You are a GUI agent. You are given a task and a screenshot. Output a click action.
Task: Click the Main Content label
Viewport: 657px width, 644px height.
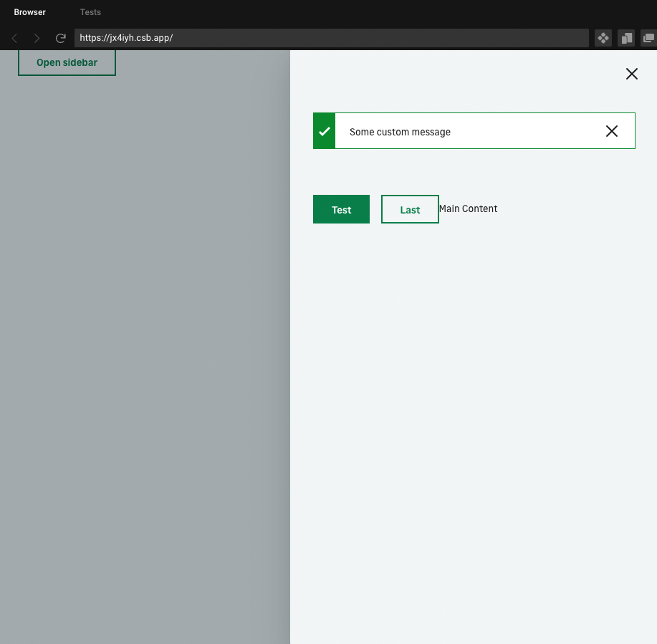469,208
